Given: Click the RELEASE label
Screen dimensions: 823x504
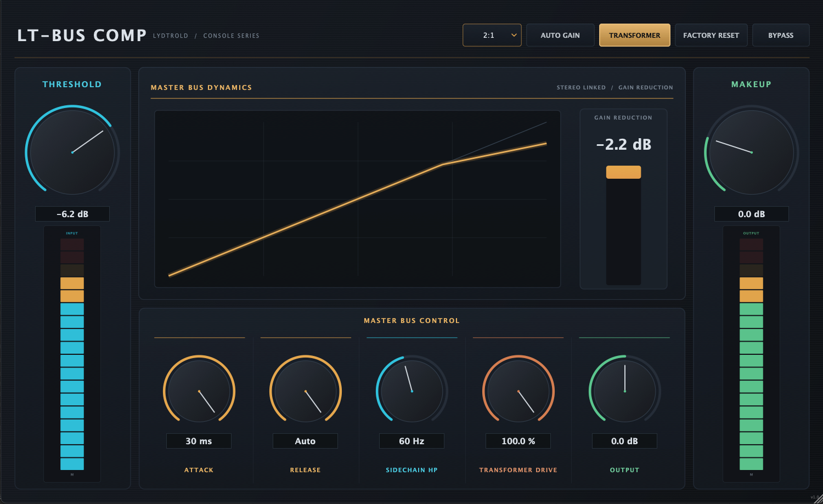Looking at the screenshot, I should tap(305, 470).
